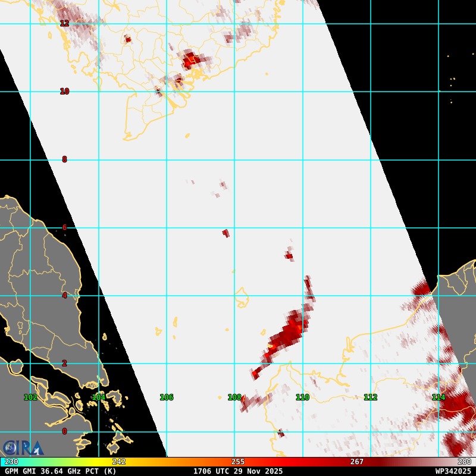Click latitude label 2

point(64,364)
